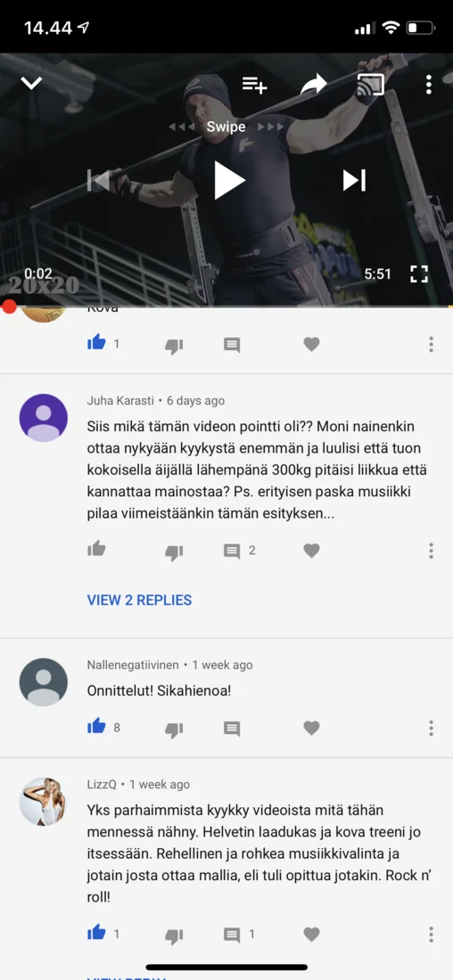Reply to Nallenegatiivinen's comment

pyautogui.click(x=232, y=729)
